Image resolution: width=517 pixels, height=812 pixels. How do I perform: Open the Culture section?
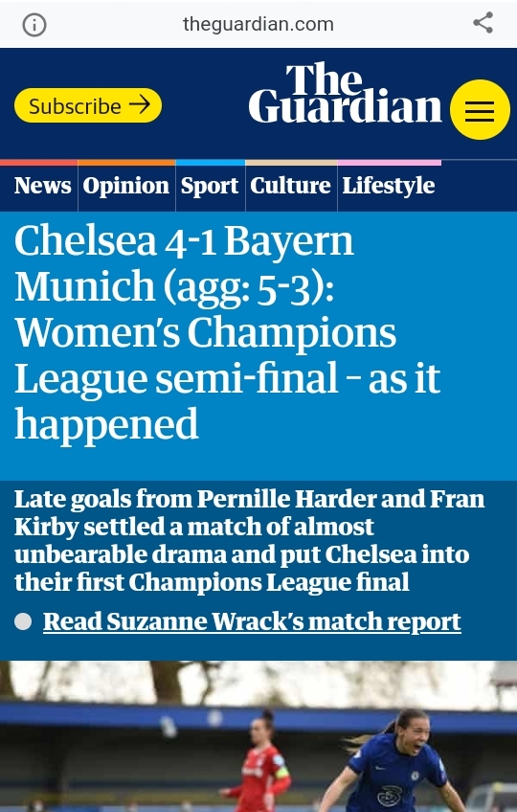coord(290,186)
